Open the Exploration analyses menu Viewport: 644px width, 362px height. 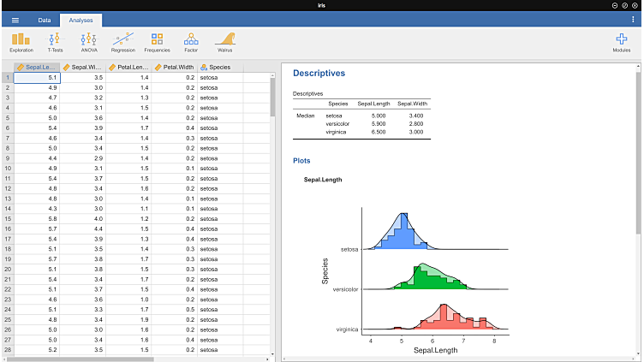tap(21, 42)
